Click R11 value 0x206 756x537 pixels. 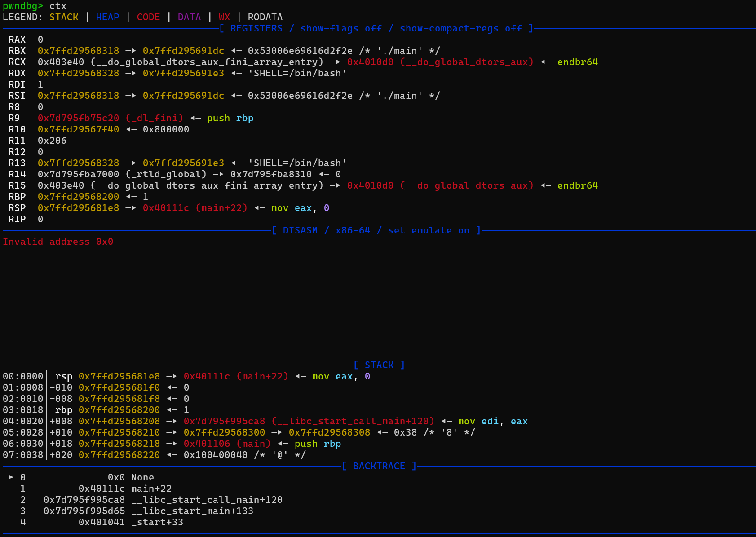pos(52,141)
